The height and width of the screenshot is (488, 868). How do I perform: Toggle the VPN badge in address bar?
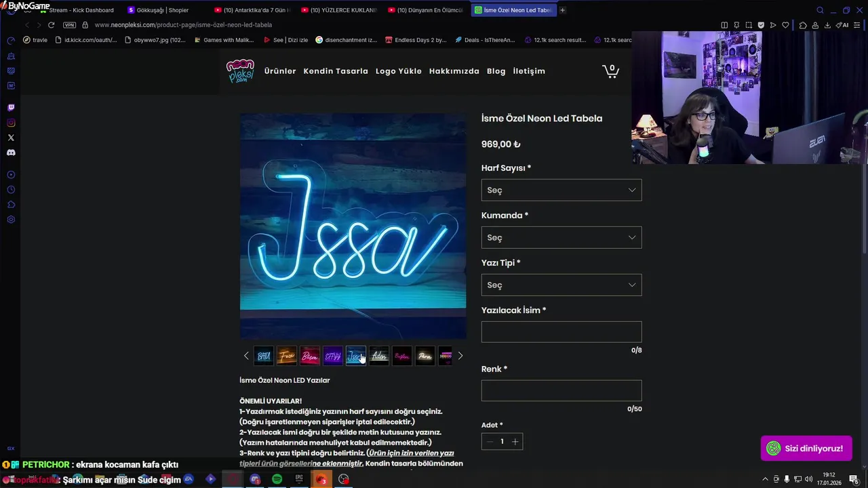point(69,25)
